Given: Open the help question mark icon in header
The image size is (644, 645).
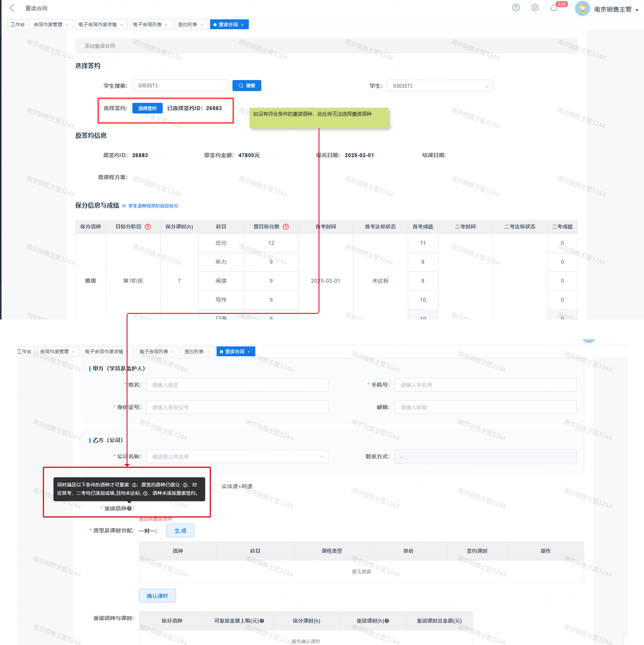Looking at the screenshot, I should 516,8.
